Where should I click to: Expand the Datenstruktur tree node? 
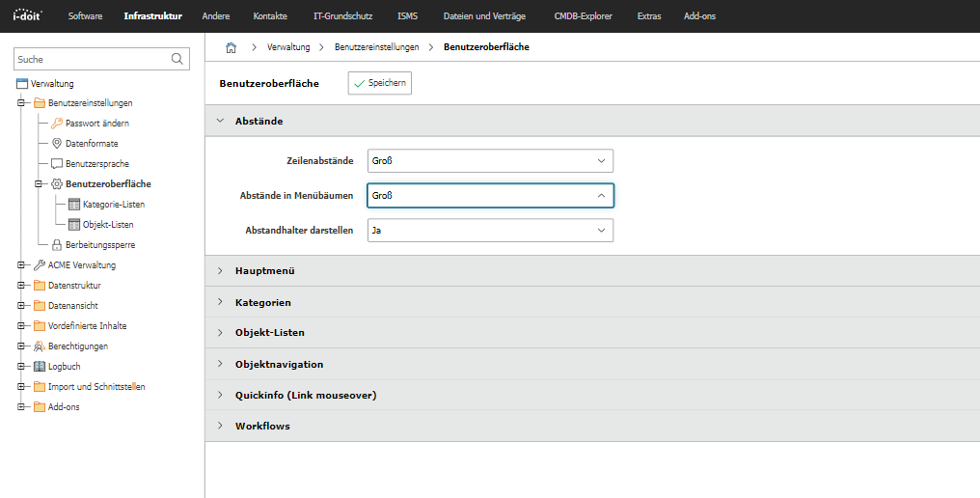20,286
